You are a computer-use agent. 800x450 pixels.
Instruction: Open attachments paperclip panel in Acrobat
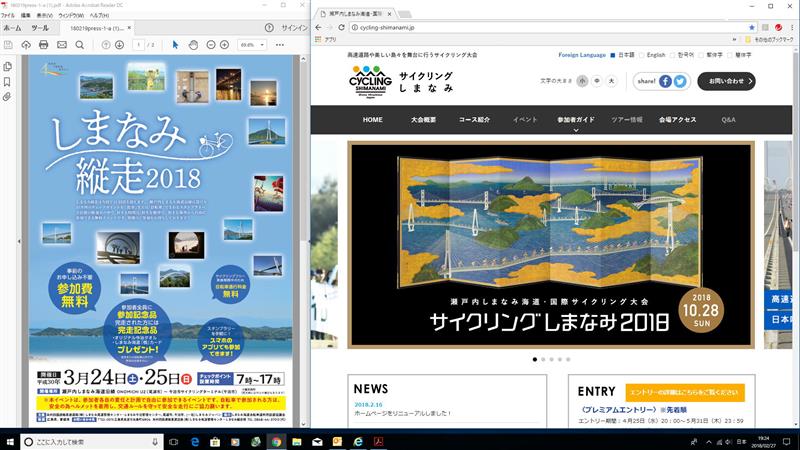tap(7, 96)
